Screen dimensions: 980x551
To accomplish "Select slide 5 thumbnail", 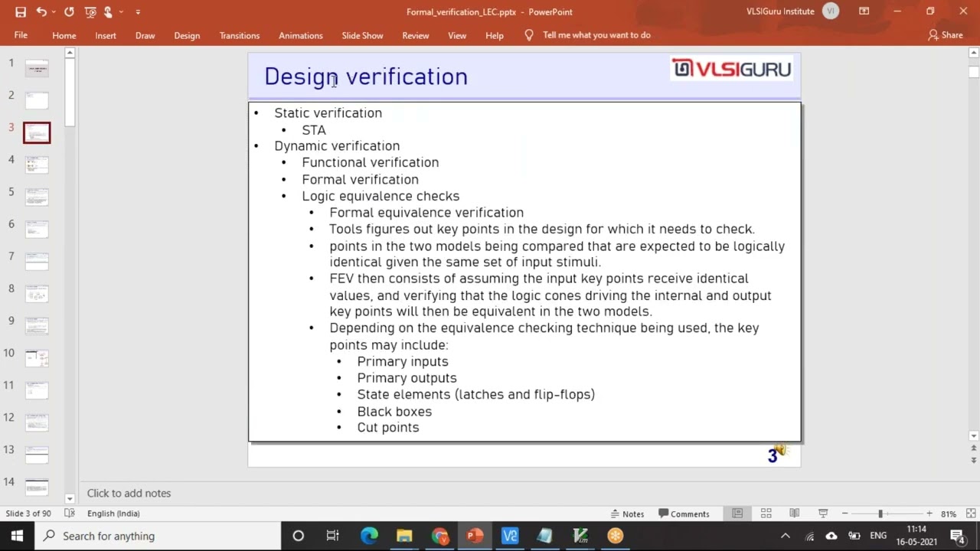I will point(37,197).
